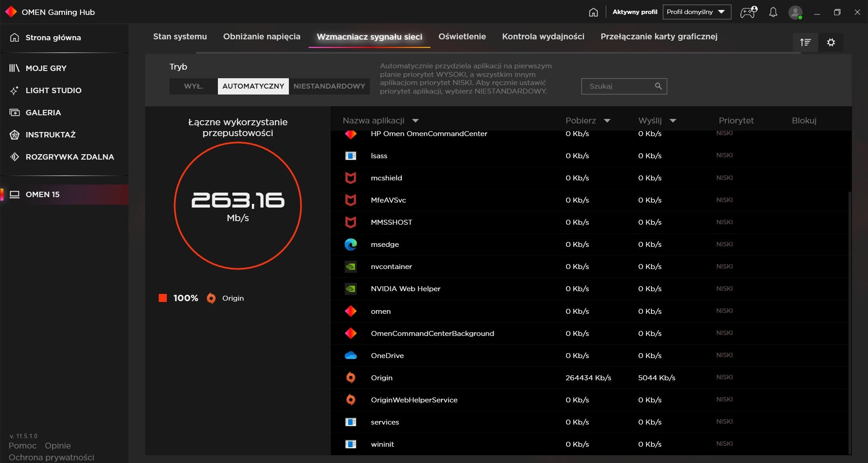Viewport: 868px width, 463px height.
Task: Select AUTOMATYCZNY mode
Action: pos(253,86)
